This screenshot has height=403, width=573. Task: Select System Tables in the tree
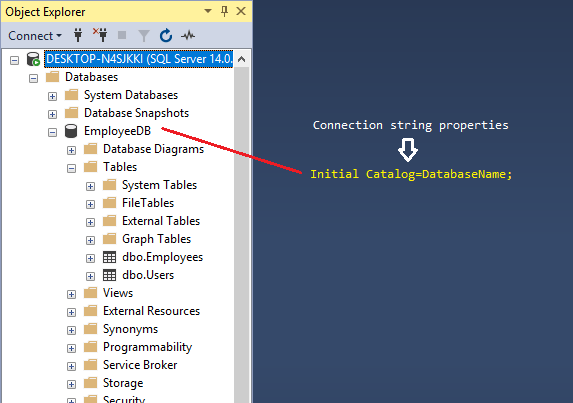pyautogui.click(x=159, y=185)
